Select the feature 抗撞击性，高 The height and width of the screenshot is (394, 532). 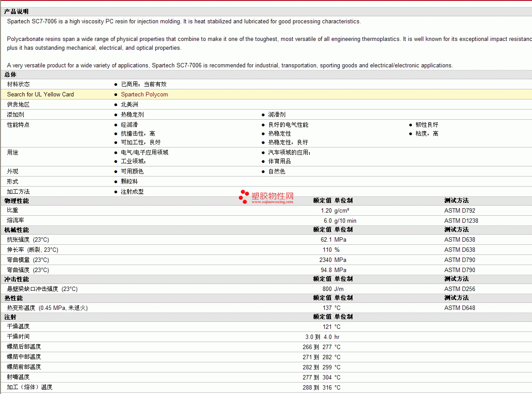(138, 133)
